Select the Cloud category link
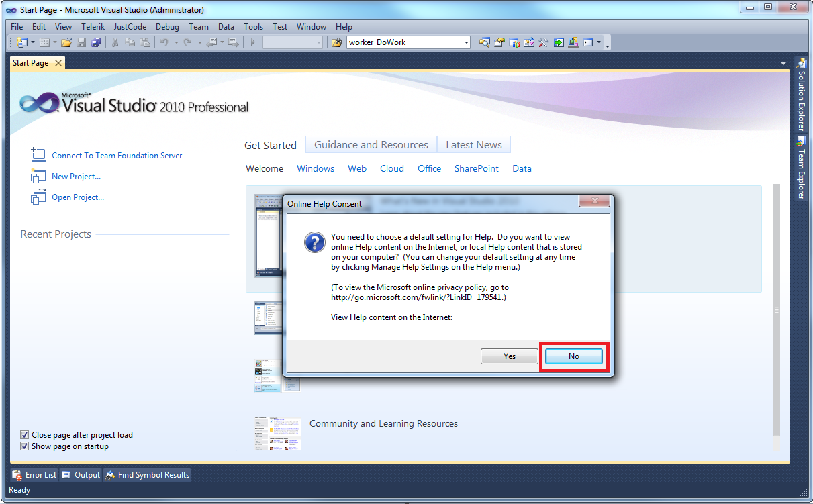The image size is (813, 504). click(392, 168)
